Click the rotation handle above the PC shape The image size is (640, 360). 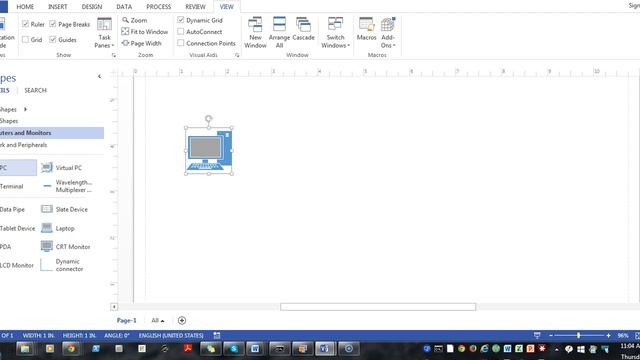209,118
